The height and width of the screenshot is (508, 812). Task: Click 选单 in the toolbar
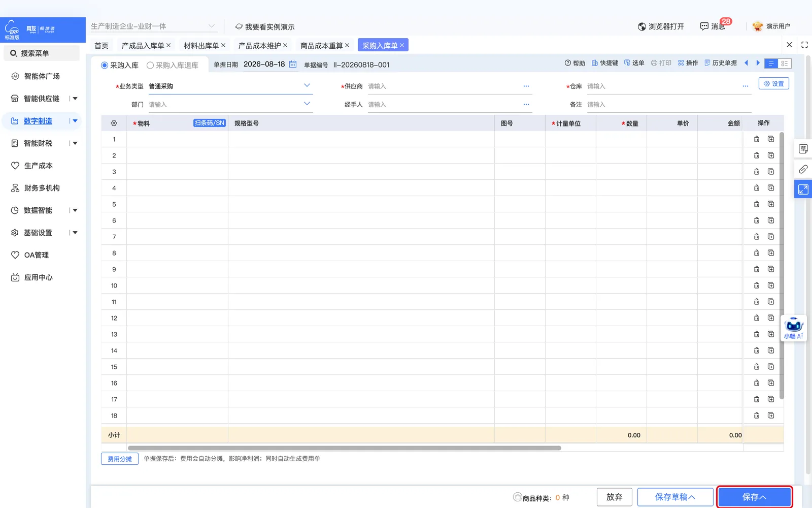tap(634, 63)
